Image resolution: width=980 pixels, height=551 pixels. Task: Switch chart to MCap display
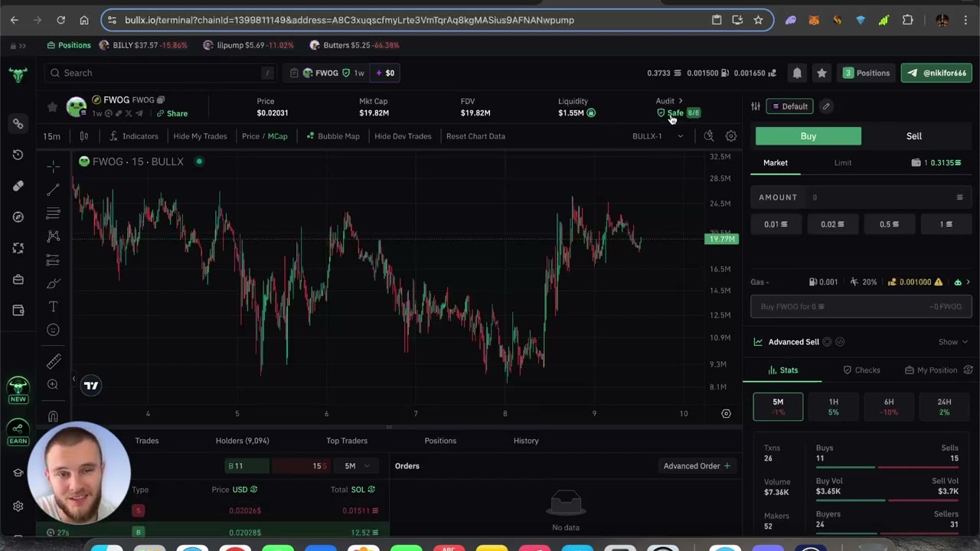278,136
